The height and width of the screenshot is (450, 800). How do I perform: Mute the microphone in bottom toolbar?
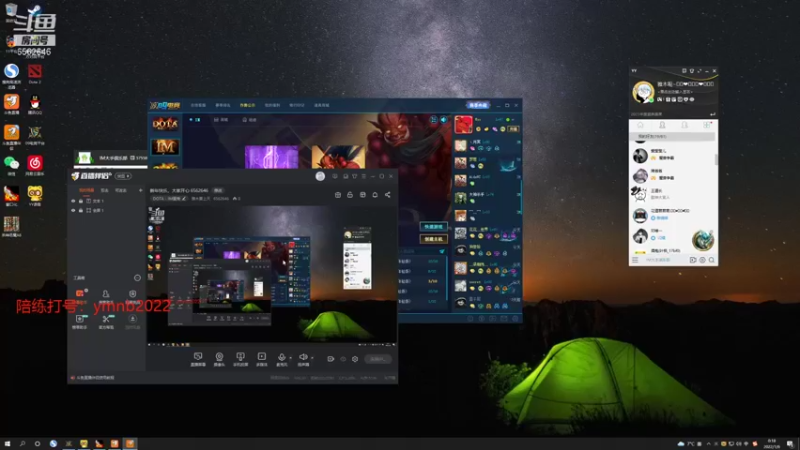pos(281,358)
